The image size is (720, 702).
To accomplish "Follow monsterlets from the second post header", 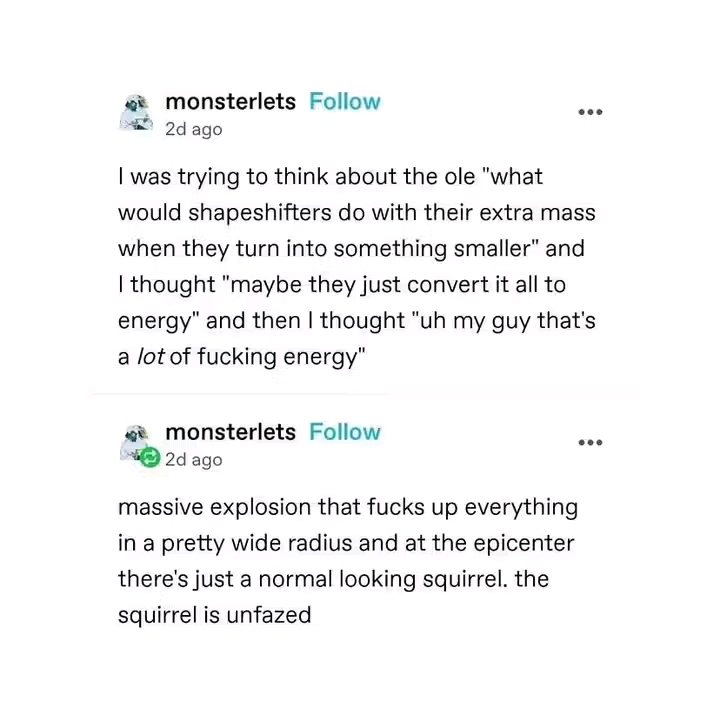I will 345,432.
